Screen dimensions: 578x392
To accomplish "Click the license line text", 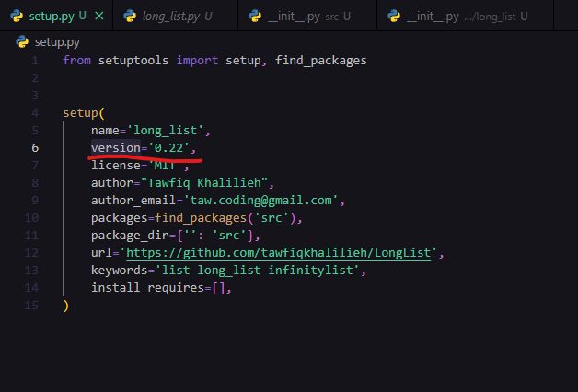I will coord(140,166).
